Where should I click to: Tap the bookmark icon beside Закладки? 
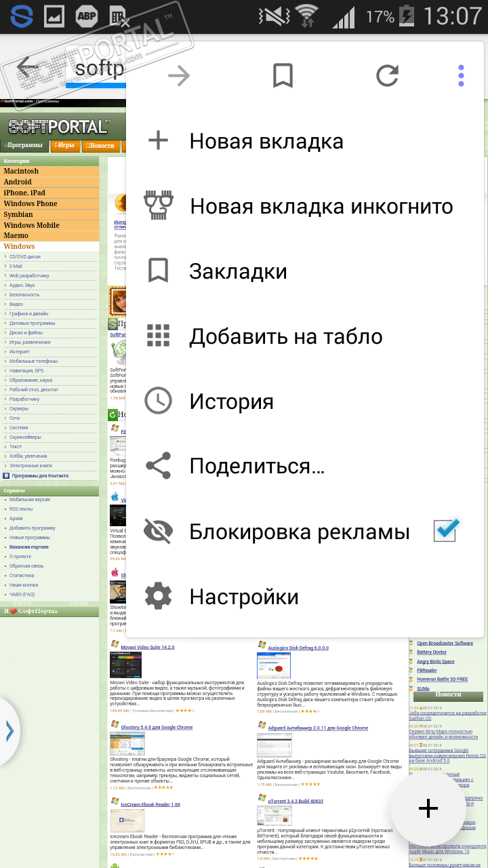coord(158,271)
